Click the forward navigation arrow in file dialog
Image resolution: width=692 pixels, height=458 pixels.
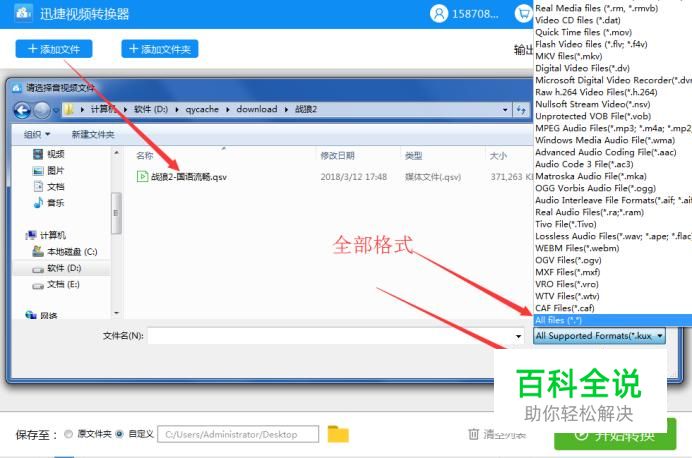click(x=42, y=110)
